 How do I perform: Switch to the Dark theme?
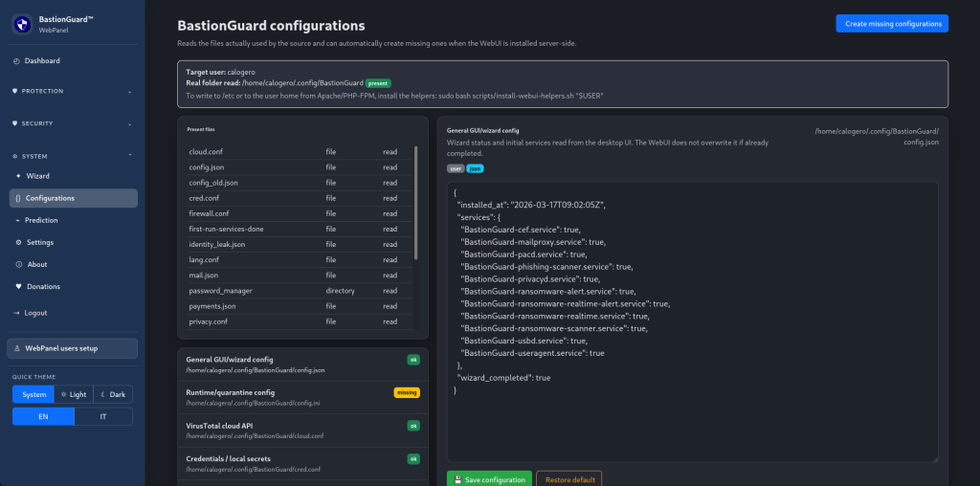pyautogui.click(x=113, y=395)
